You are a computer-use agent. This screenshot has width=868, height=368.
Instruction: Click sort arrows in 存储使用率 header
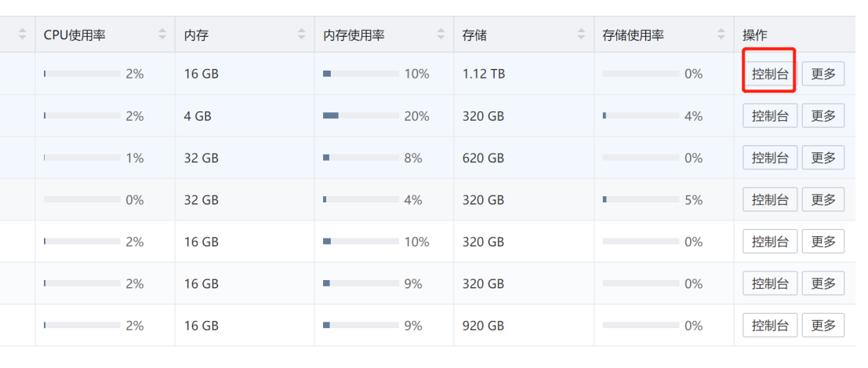[721, 35]
